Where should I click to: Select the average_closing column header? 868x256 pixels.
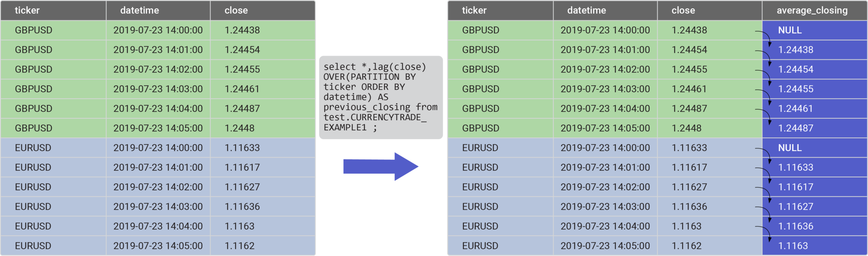coord(815,10)
